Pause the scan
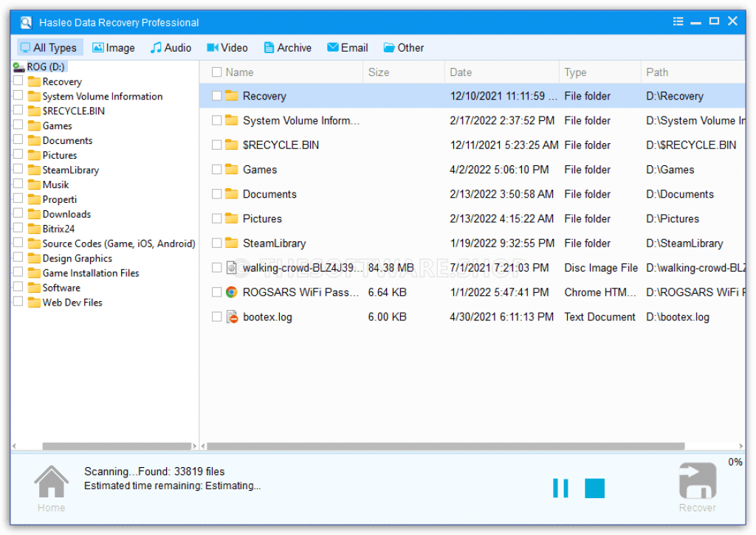756x535 pixels. [560, 488]
